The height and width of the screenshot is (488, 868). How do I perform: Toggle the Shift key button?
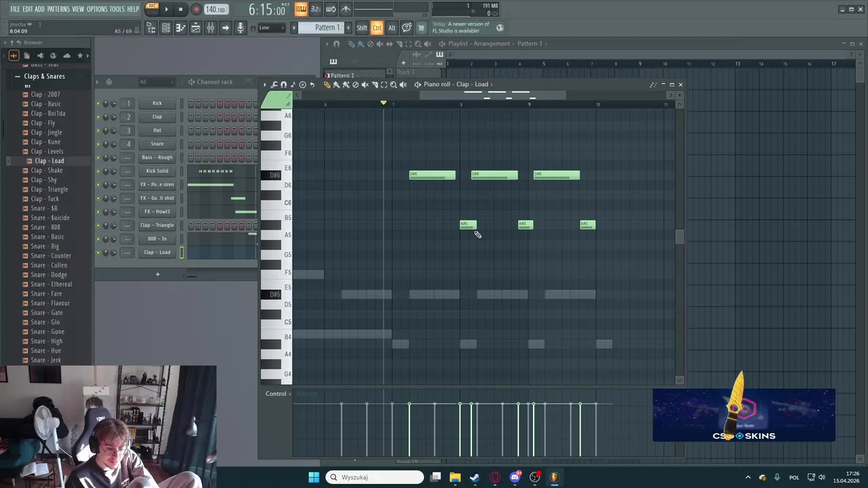[x=361, y=28]
